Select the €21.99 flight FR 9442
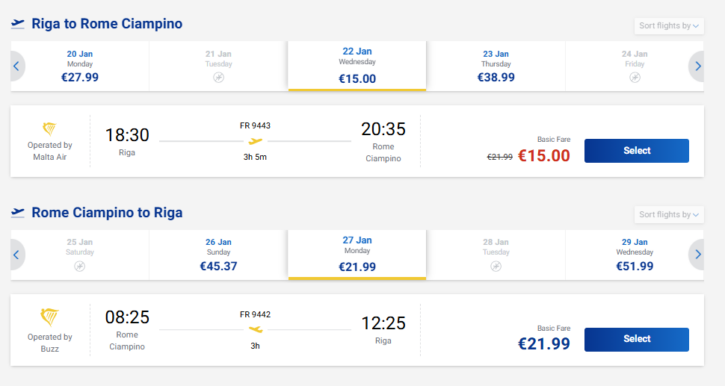725x386 pixels. [637, 339]
